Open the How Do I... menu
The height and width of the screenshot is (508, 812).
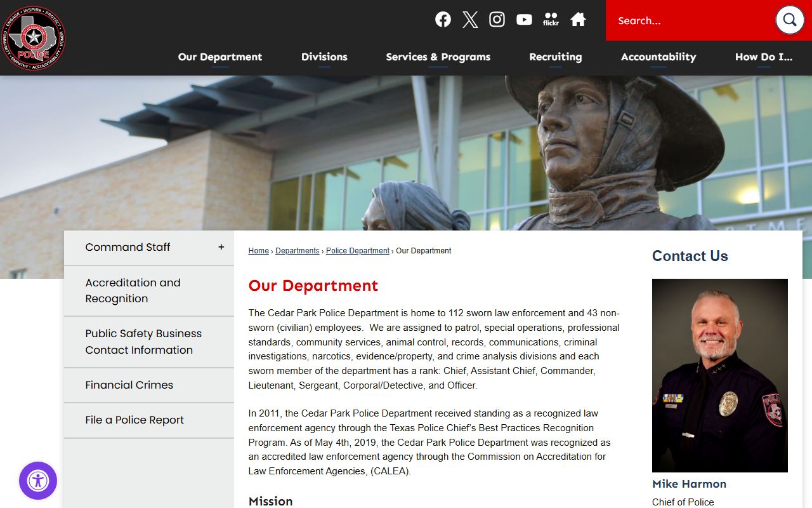pyautogui.click(x=764, y=57)
